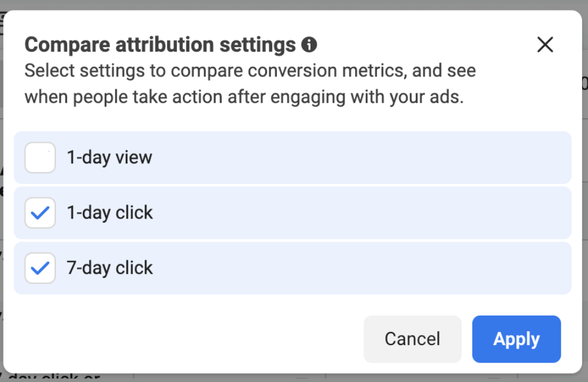Disable the 7-day click checkbox
This screenshot has width=588, height=382.
point(39,268)
